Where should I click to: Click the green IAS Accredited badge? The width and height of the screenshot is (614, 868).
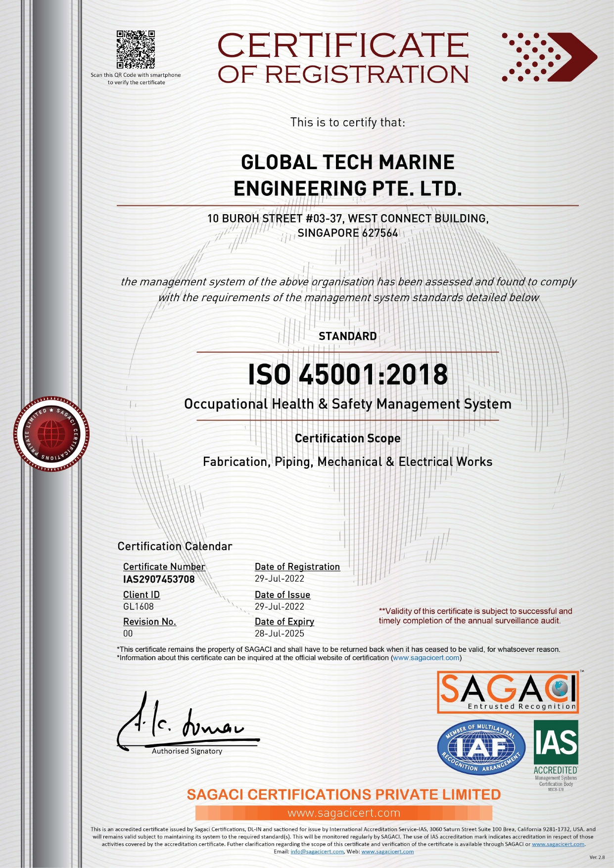point(556,755)
